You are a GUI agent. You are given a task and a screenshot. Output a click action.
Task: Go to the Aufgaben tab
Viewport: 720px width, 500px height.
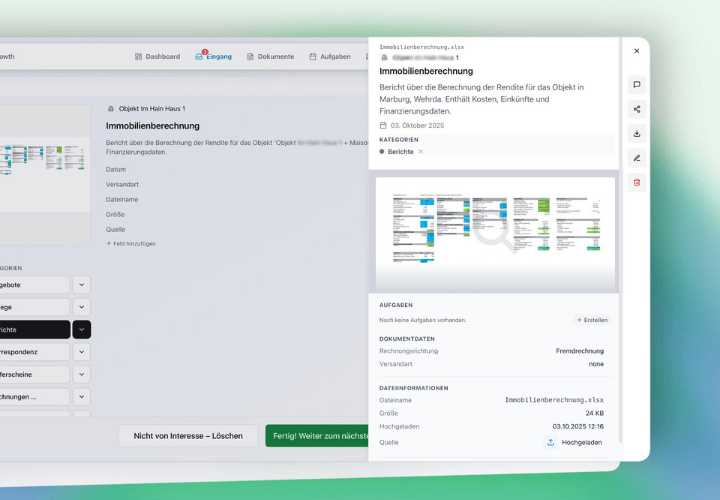(329, 57)
